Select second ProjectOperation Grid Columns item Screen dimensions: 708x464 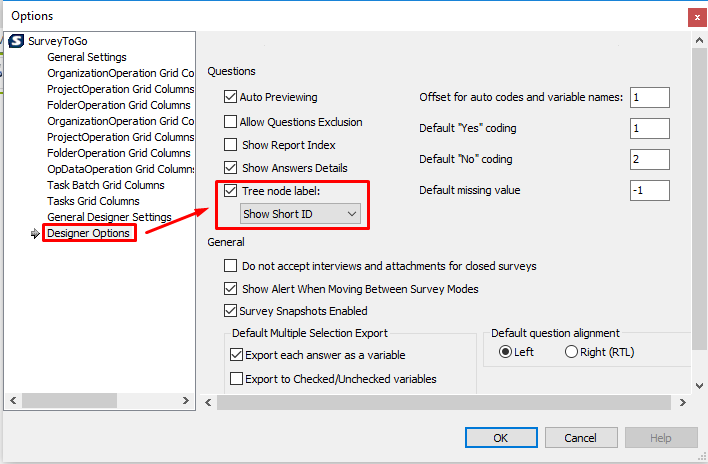pos(121,137)
